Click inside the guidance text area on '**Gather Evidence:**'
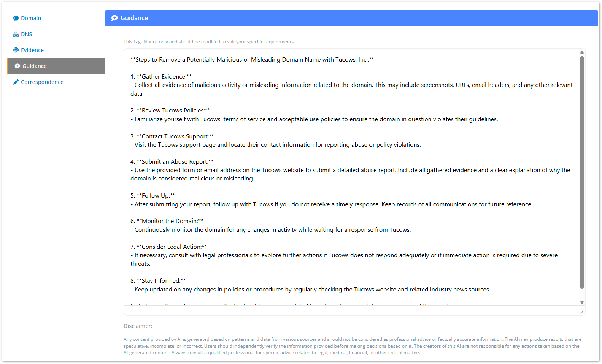Viewport: 602px width, 364px height. pyautogui.click(x=164, y=77)
